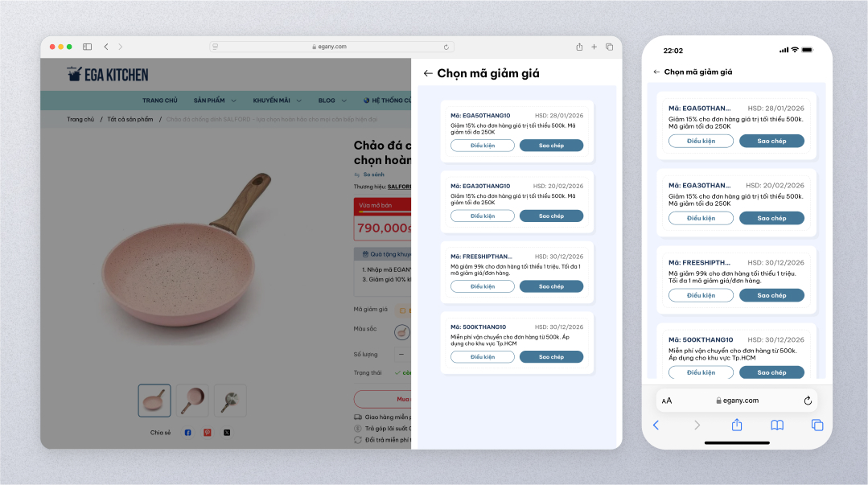The width and height of the screenshot is (868, 485).
Task: Share the product on Pinterest
Action: coord(207,433)
